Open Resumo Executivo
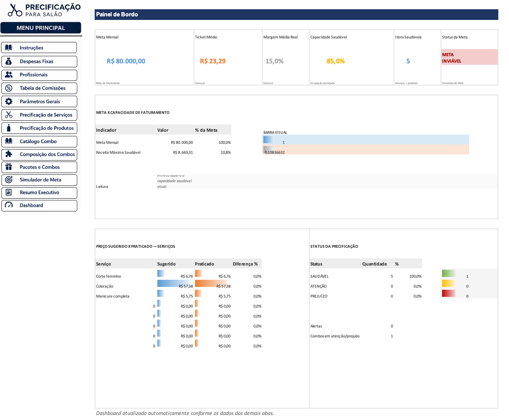Image resolution: width=509 pixels, height=420 pixels. click(x=39, y=193)
